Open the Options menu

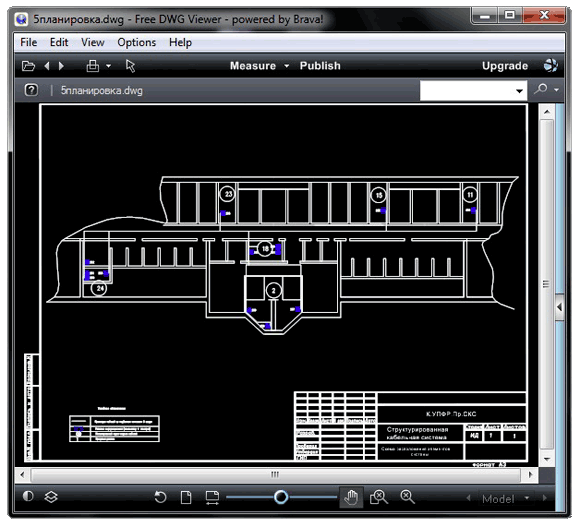(x=136, y=43)
